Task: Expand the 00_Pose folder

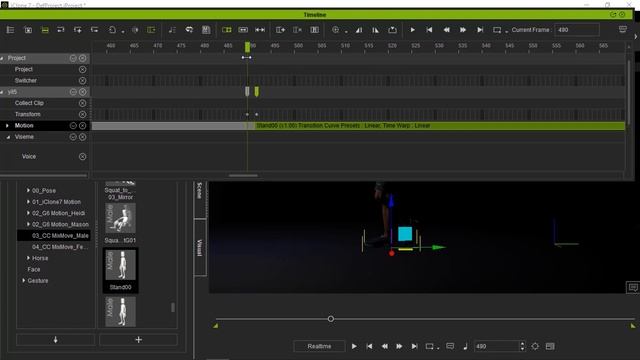Action: (28, 190)
